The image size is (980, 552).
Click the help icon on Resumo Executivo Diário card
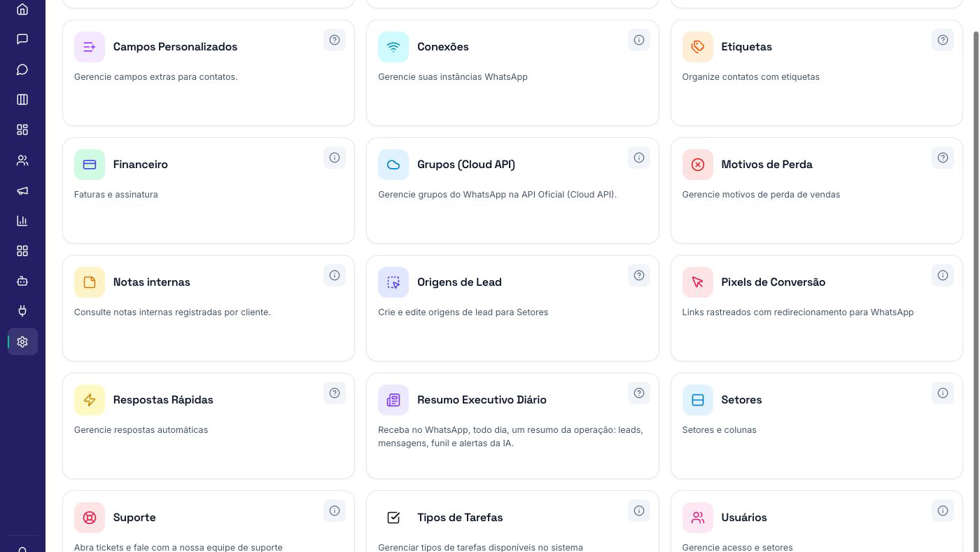tap(639, 393)
